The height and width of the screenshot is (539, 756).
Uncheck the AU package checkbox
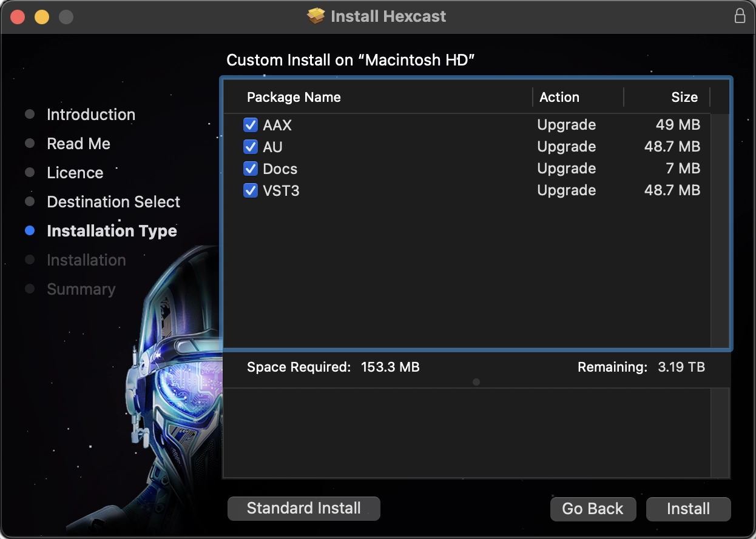tap(251, 147)
